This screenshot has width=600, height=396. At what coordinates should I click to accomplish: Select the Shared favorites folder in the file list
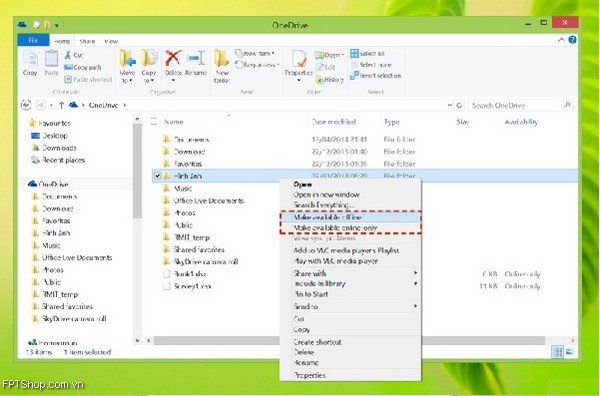click(199, 249)
